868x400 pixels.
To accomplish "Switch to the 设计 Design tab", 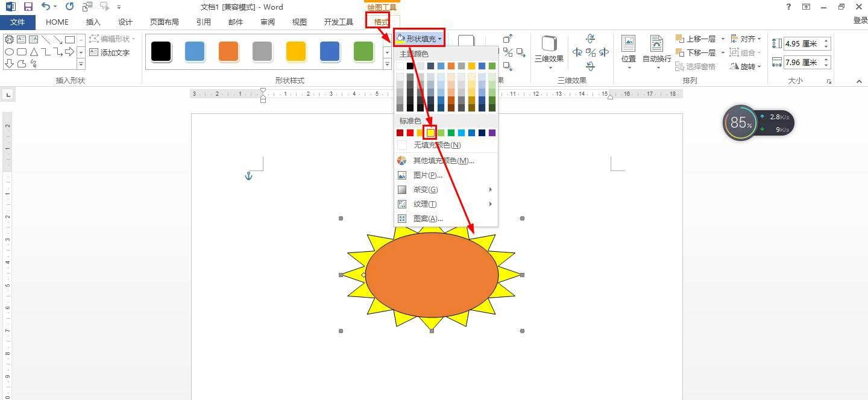I will [125, 22].
